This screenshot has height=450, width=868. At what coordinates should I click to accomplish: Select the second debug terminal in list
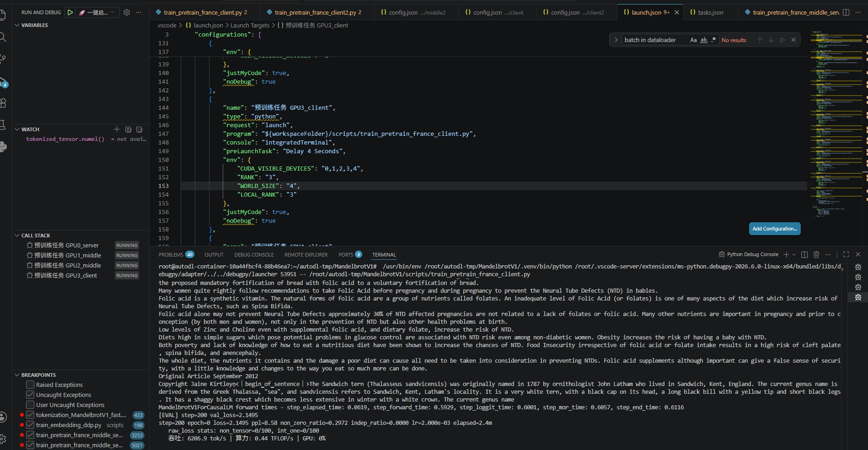(x=858, y=277)
